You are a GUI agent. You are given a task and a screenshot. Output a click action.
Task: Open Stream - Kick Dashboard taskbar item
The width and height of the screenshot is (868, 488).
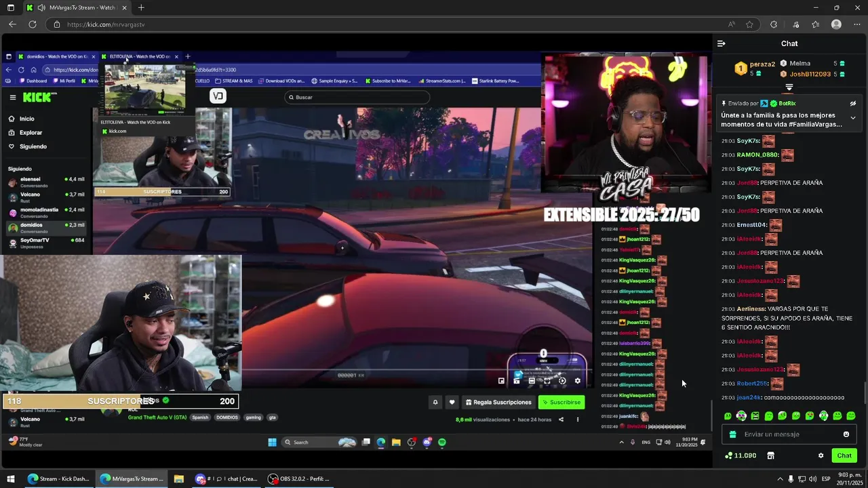(x=58, y=479)
